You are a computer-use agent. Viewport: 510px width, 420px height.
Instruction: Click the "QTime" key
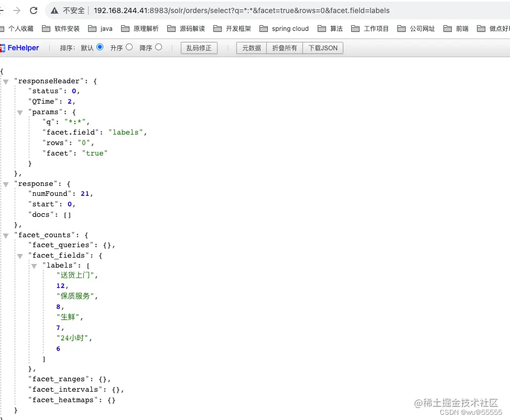pyautogui.click(x=43, y=102)
